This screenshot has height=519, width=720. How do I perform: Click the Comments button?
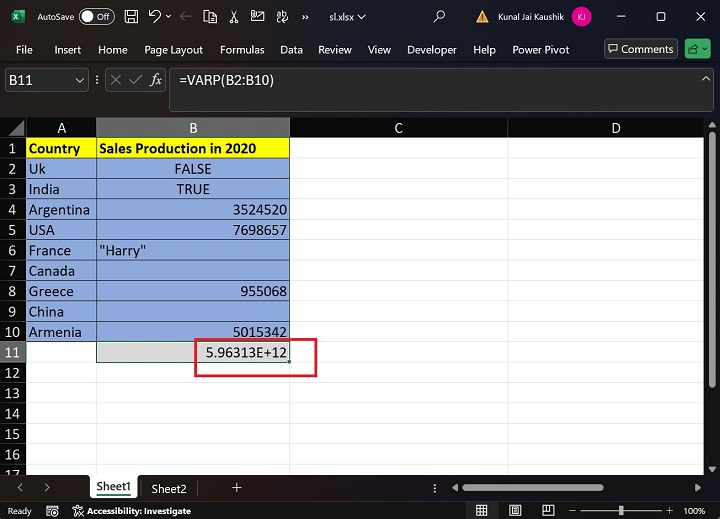(x=641, y=49)
